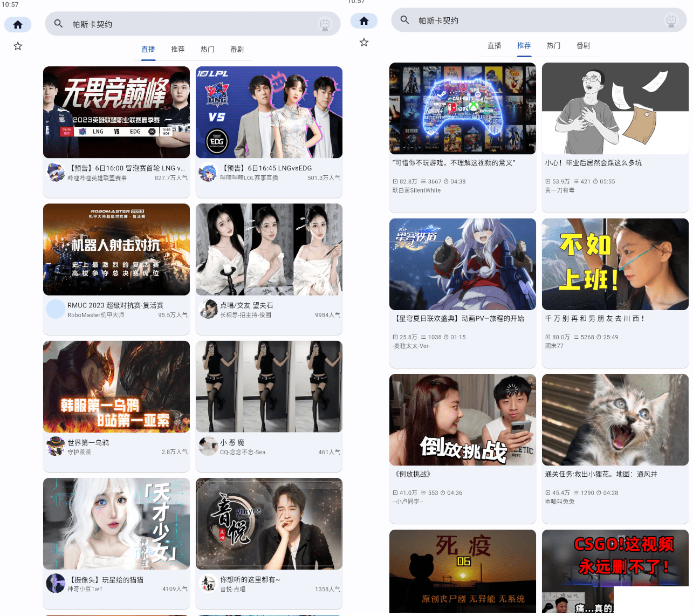Open 死疫 06 zombie drama thumbnail

(463, 571)
